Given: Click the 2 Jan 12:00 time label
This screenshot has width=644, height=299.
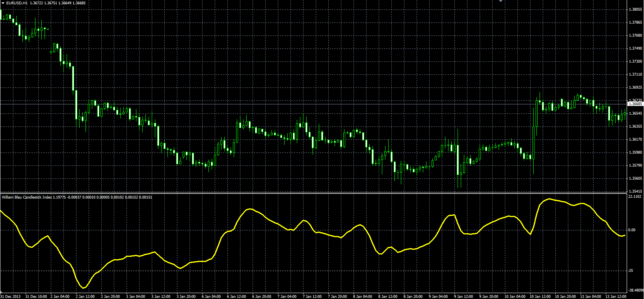Looking at the screenshot, I should point(85,297).
